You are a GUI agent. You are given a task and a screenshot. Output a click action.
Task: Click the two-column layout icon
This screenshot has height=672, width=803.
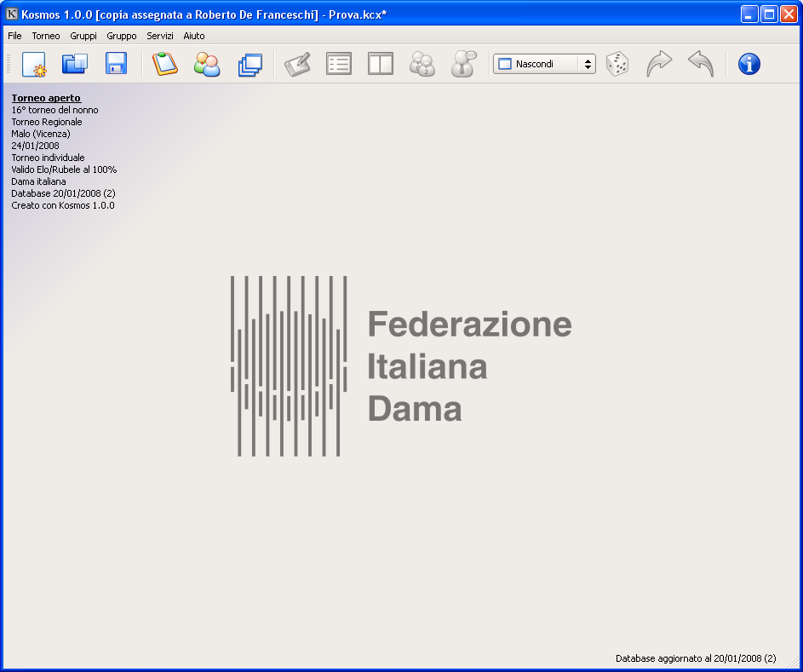click(x=381, y=64)
